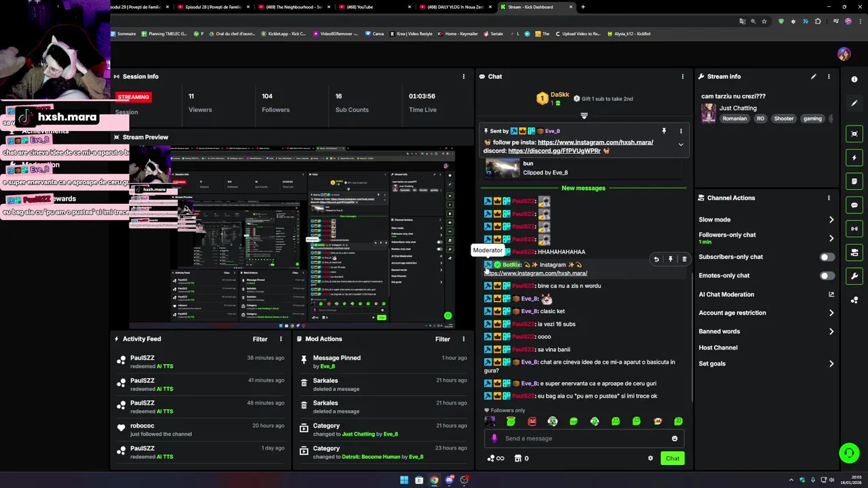Open Kicklet.app bookmark
This screenshot has height=488, width=868.
click(x=283, y=34)
